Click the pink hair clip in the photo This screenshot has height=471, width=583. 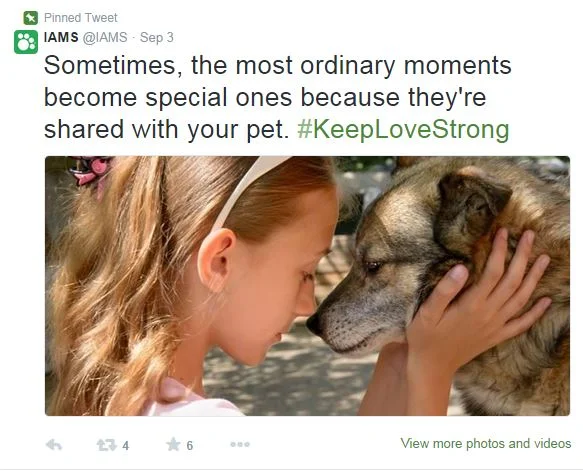(89, 170)
